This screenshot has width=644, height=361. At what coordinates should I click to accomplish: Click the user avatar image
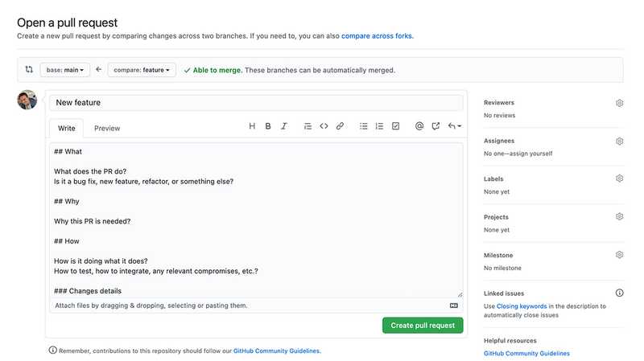[x=27, y=100]
